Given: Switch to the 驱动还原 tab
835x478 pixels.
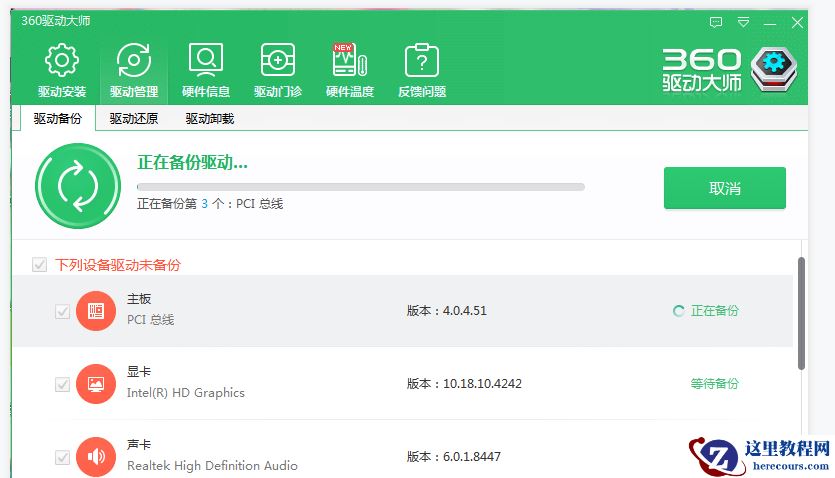Looking at the screenshot, I should click(134, 118).
